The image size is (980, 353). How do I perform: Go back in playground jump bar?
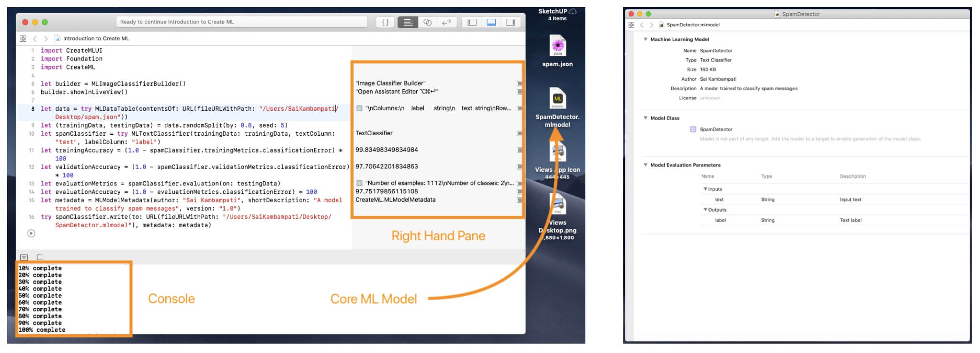(35, 38)
